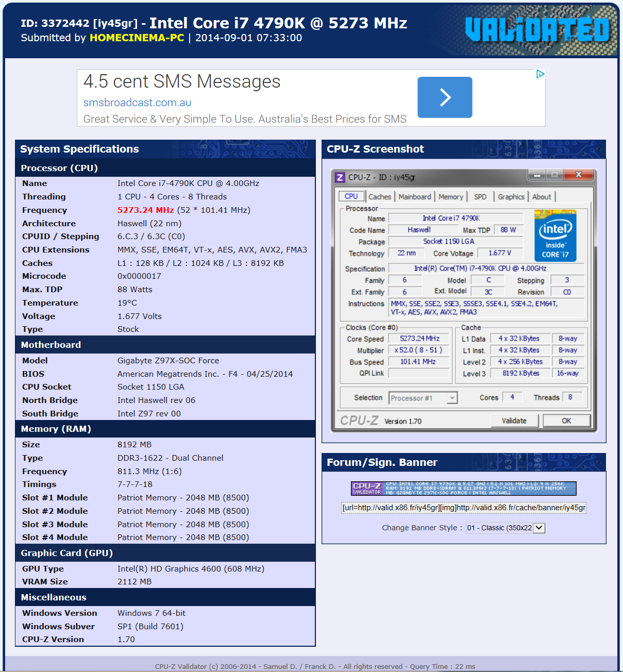
Task: Switch to the Caches tab
Action: [380, 197]
